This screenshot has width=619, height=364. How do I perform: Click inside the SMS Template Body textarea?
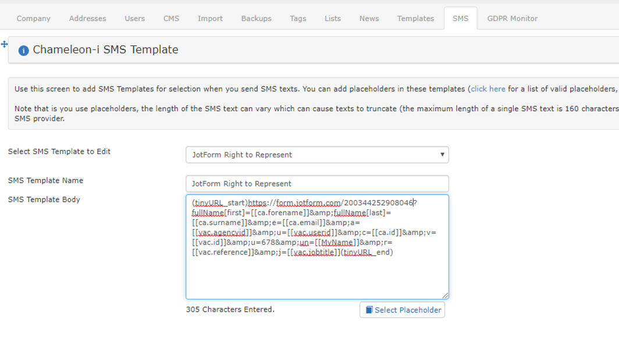click(317, 247)
